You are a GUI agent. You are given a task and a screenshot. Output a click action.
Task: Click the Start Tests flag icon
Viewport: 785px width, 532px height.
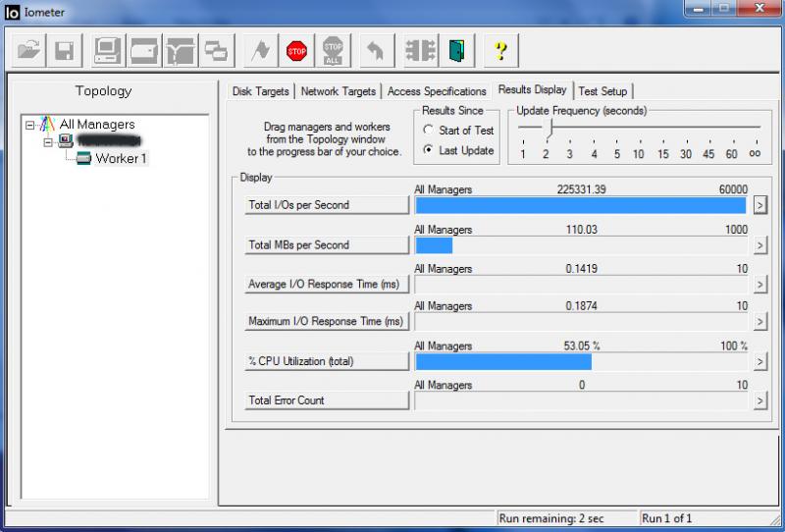point(261,51)
